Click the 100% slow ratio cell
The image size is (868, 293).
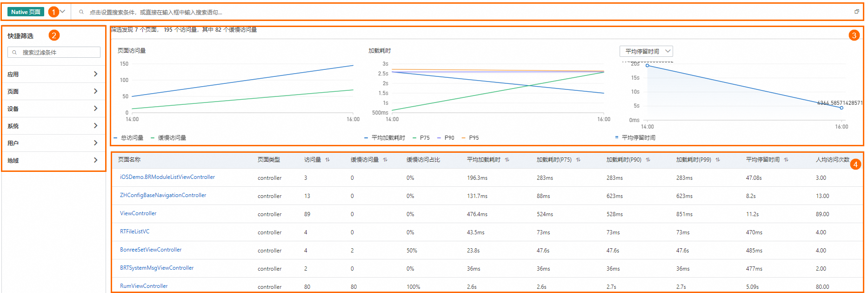click(x=413, y=287)
